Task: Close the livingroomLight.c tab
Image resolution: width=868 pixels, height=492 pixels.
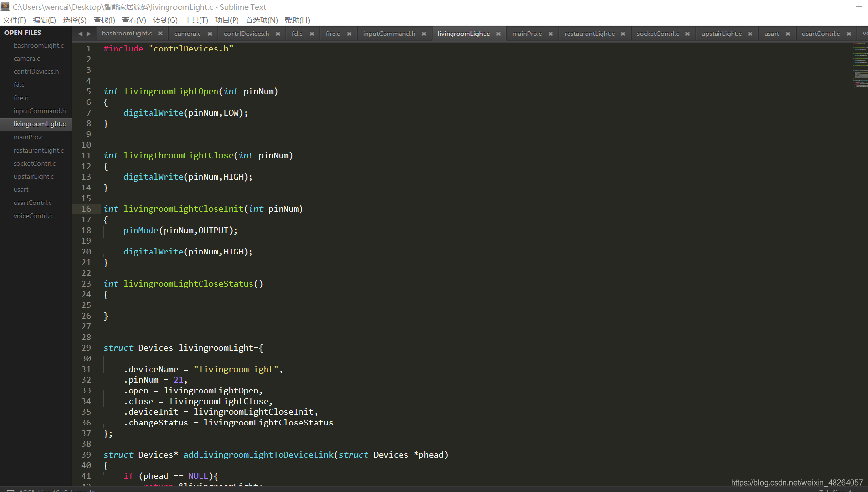Action: click(x=498, y=34)
